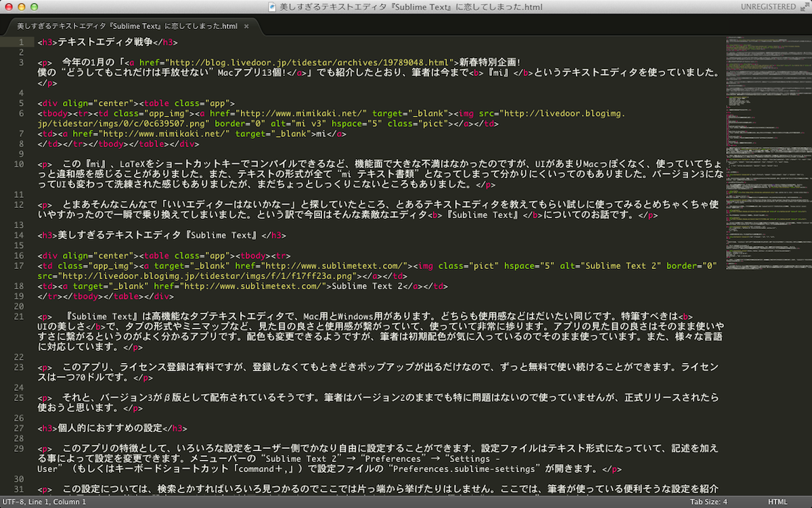Click line number 1 in the gutter
The width and height of the screenshot is (812, 508).
click(22, 42)
